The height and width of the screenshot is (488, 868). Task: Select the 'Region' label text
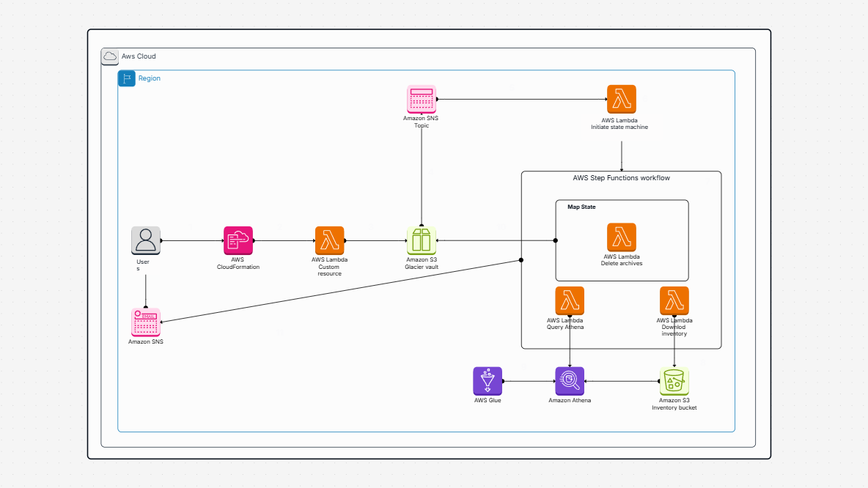tap(150, 78)
